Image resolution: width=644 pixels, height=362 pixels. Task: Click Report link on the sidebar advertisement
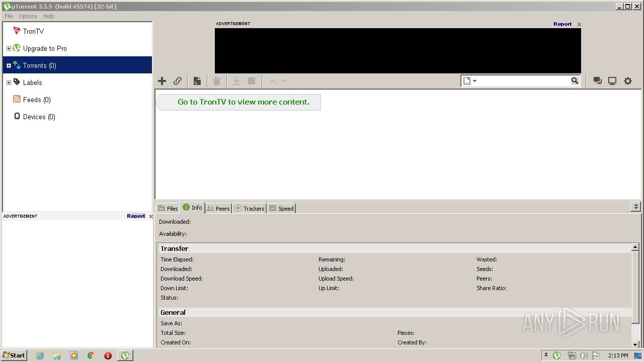[136, 216]
